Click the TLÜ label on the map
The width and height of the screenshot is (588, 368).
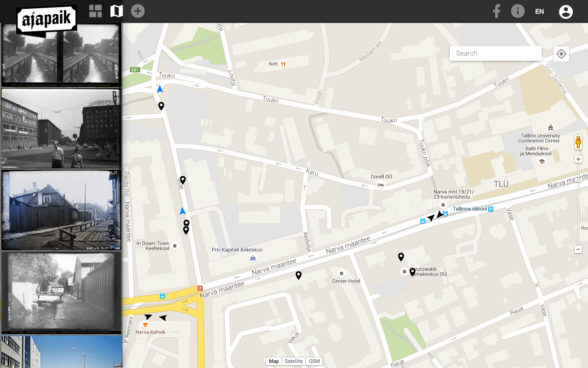[501, 184]
